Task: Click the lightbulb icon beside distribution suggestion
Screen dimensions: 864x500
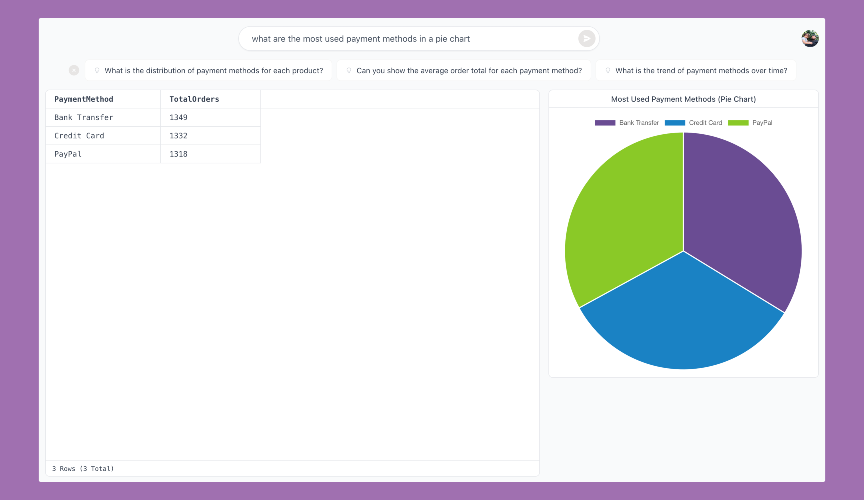Action: pyautogui.click(x=97, y=71)
